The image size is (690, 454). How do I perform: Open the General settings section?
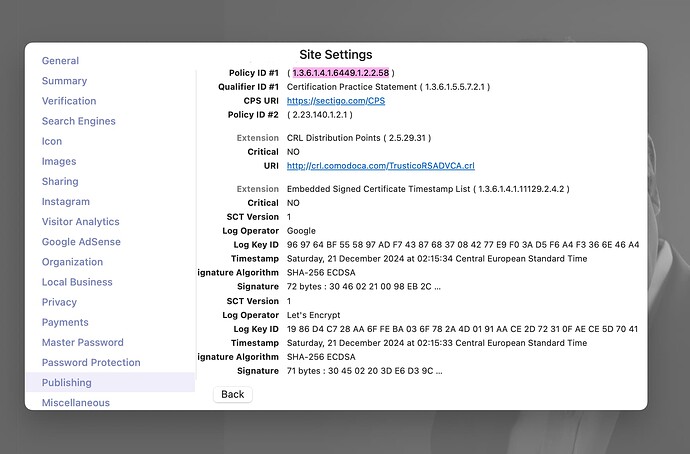pyautogui.click(x=60, y=61)
